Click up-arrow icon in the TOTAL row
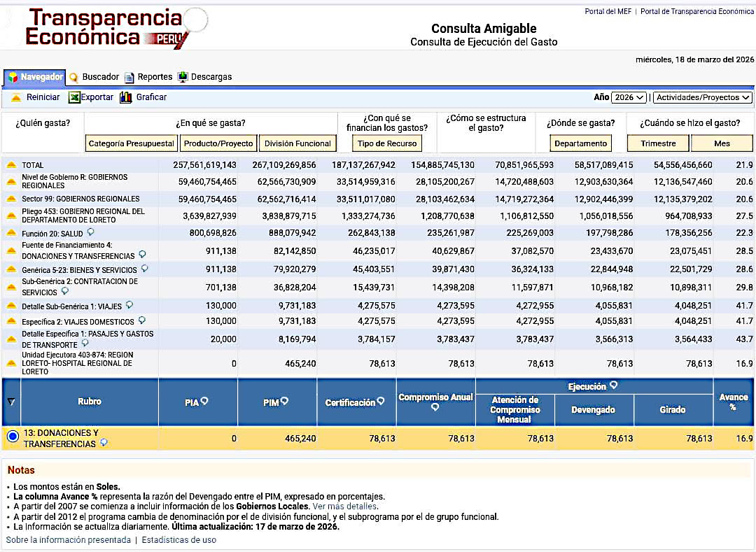Screen dimensions: 756x552 pos(11,165)
